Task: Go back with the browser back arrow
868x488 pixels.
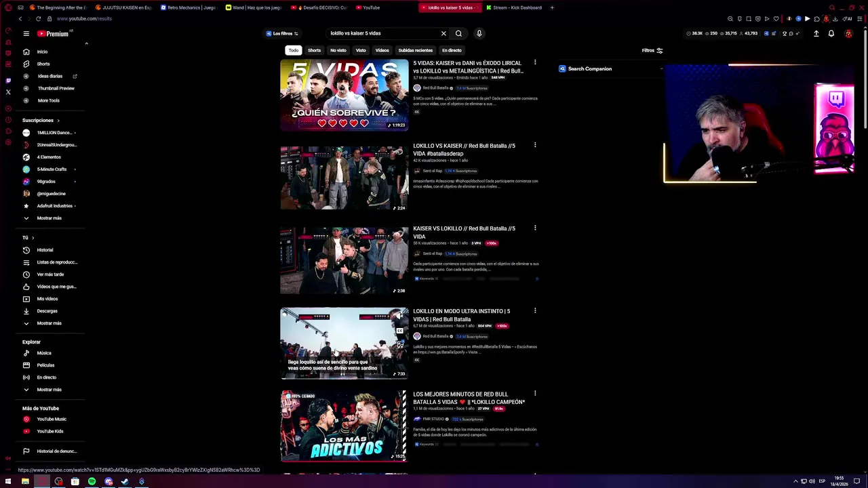Action: [x=20, y=19]
